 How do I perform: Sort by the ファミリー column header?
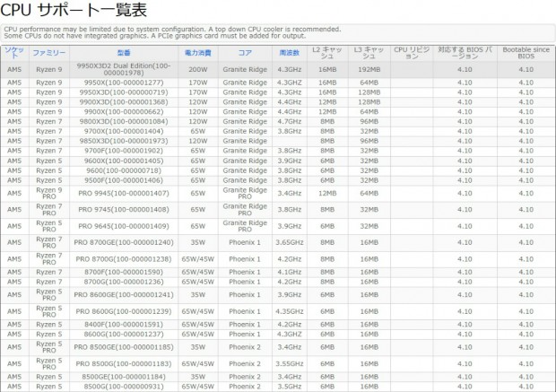tap(49, 53)
